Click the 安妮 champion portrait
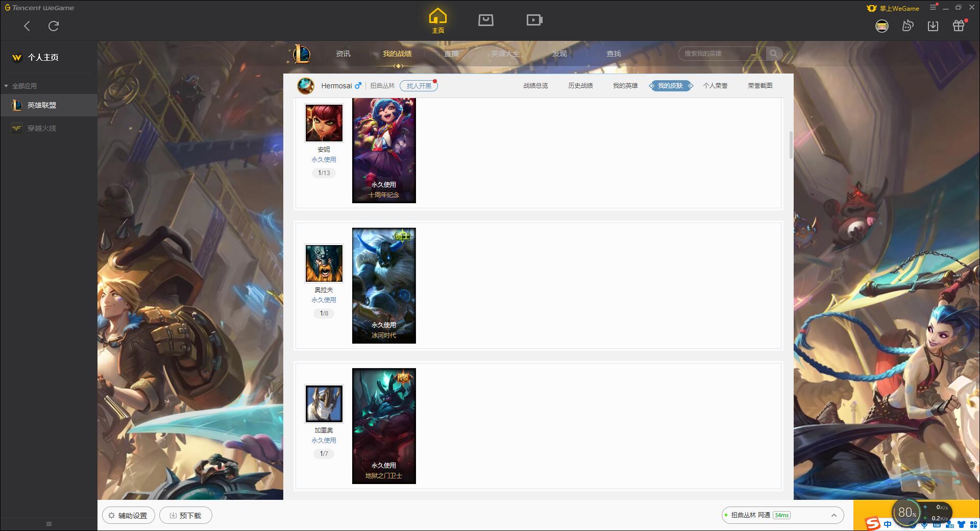 (324, 123)
